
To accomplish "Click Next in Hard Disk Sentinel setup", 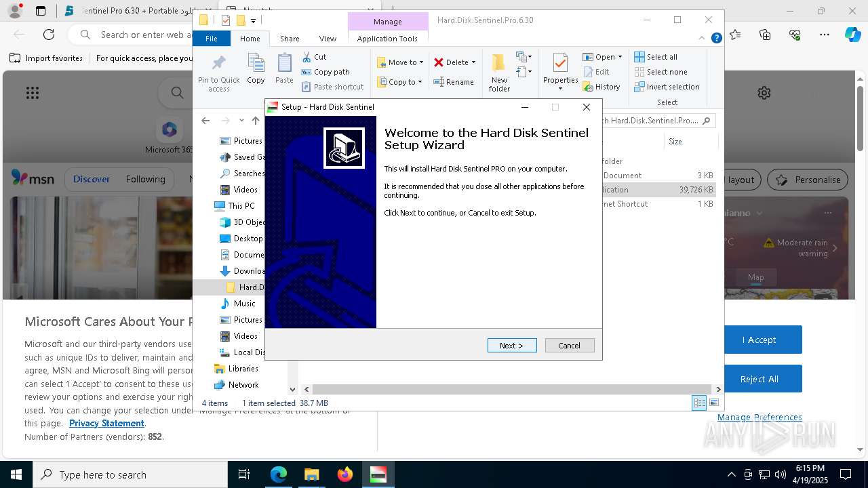I will click(x=512, y=346).
